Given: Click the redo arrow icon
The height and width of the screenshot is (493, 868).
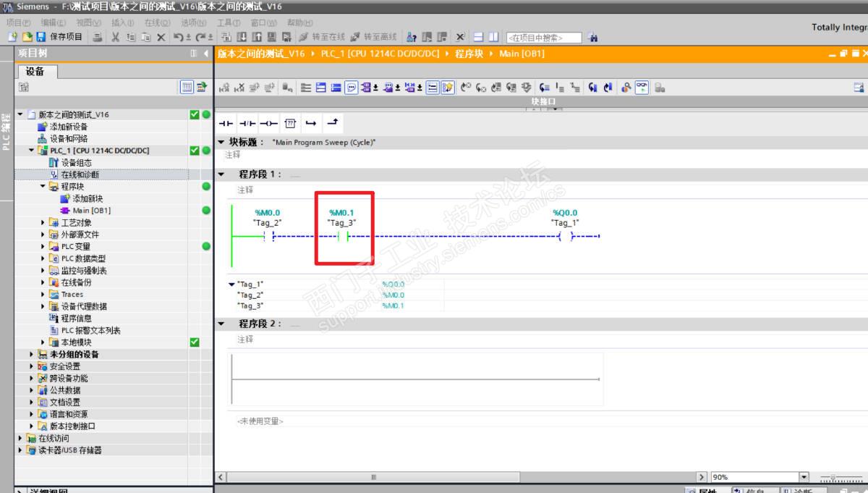Looking at the screenshot, I should click(x=200, y=37).
